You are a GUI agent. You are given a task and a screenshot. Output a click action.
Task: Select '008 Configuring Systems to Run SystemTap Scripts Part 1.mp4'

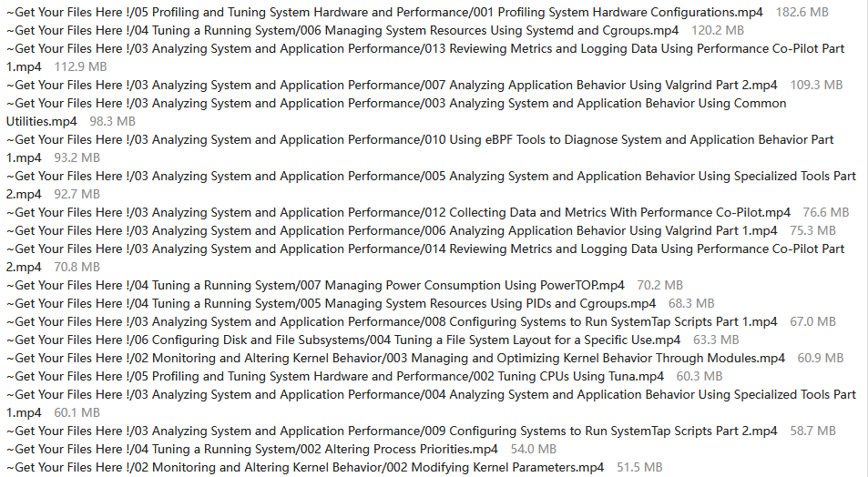pyautogui.click(x=392, y=322)
